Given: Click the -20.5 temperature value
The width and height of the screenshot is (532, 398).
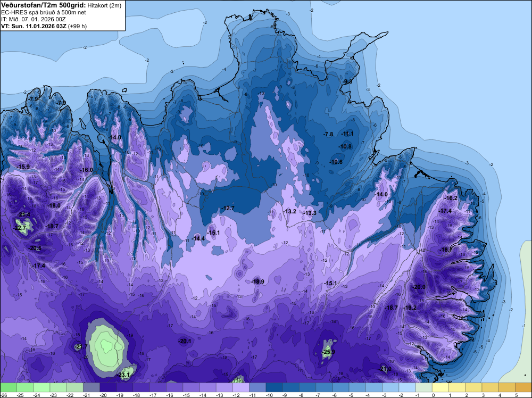Looking at the screenshot, I should 35,248.
